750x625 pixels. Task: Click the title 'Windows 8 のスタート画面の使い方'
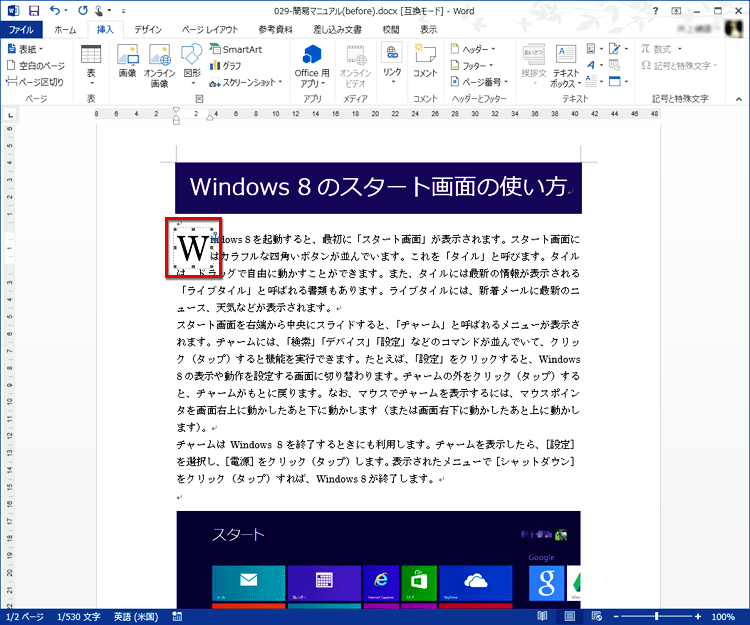tap(378, 186)
